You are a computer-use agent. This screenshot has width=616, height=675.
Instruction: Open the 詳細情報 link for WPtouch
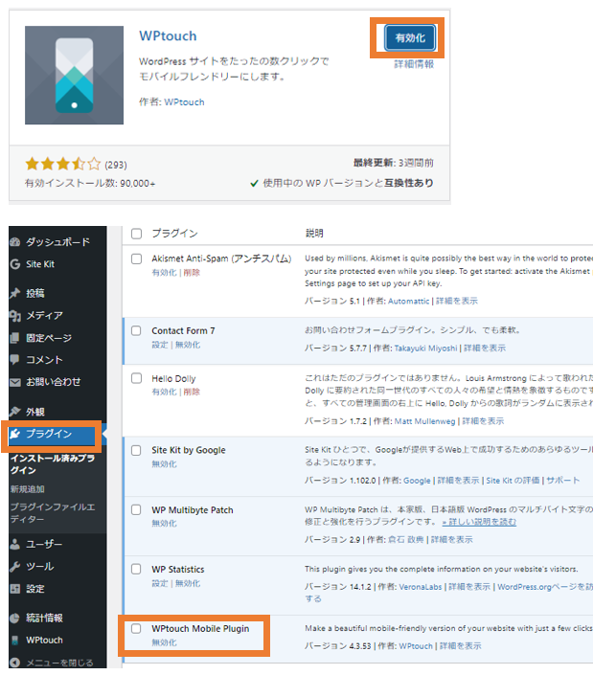pos(414,64)
